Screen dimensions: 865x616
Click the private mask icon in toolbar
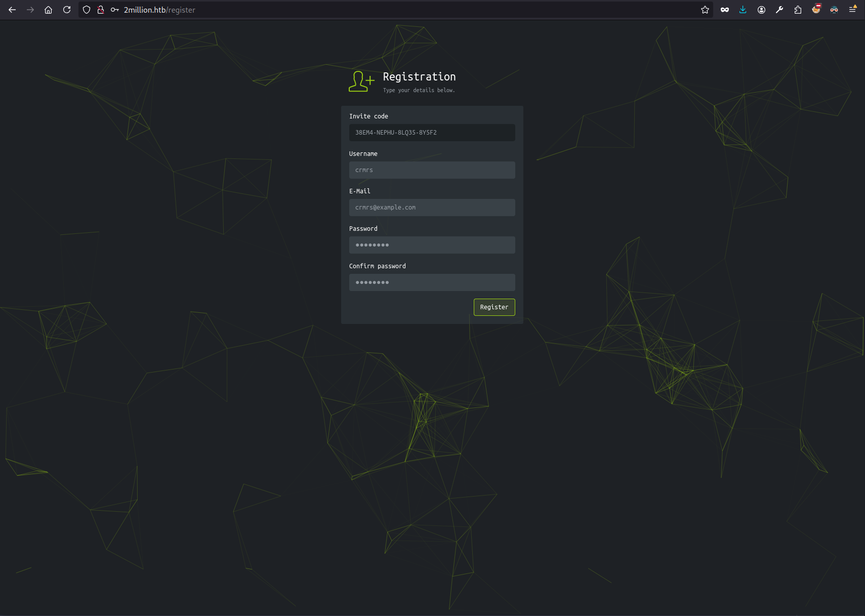coord(725,10)
